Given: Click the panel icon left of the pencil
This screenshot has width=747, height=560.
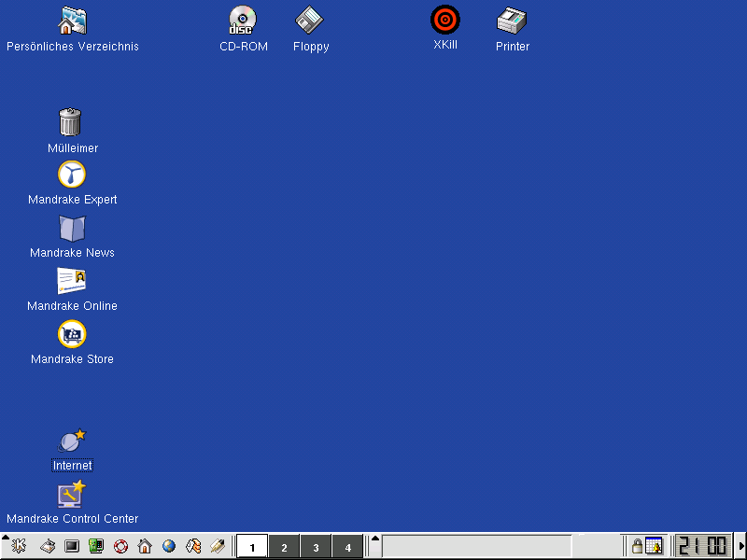Looking at the screenshot, I should (193, 546).
